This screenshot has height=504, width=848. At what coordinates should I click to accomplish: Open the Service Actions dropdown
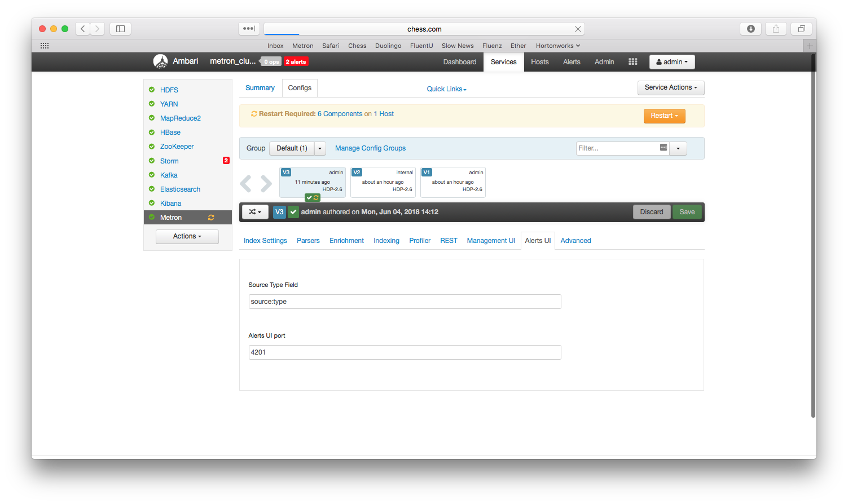[x=671, y=87]
